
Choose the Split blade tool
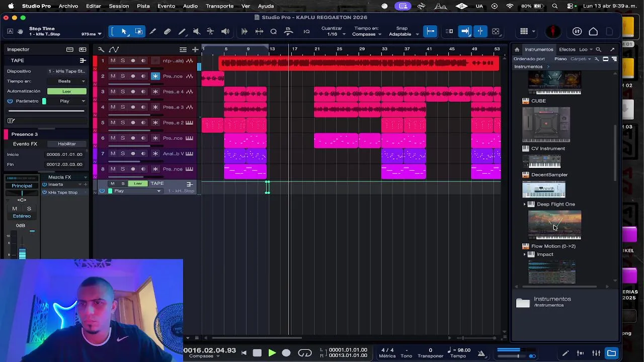(153, 32)
